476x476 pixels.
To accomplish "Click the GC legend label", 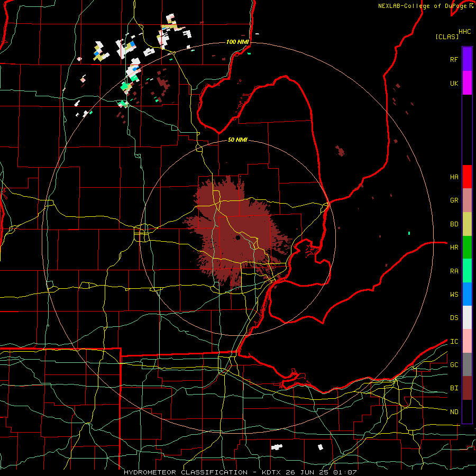I will (454, 365).
